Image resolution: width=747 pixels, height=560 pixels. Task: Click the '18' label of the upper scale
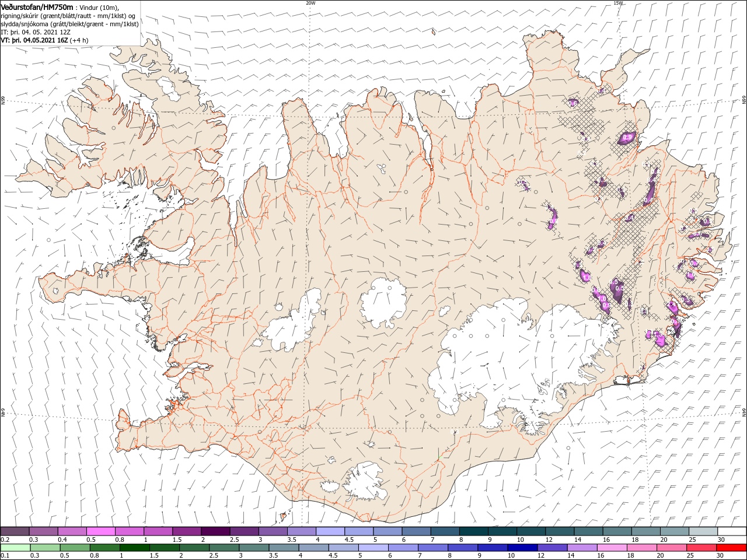click(635, 540)
